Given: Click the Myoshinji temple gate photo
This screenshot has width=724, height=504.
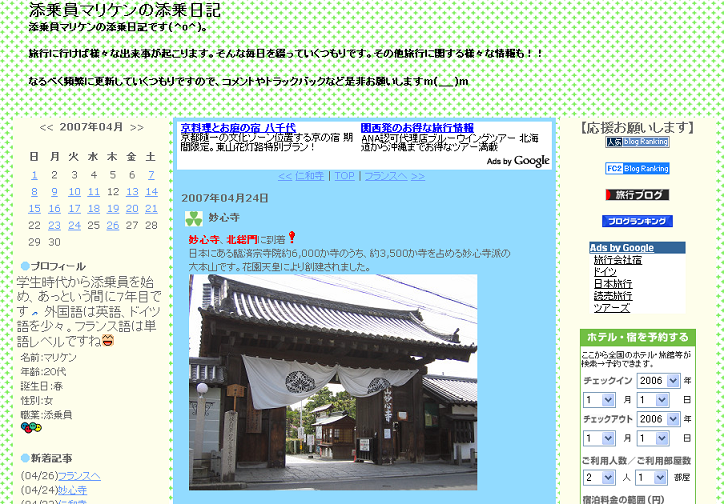Looking at the screenshot, I should [x=333, y=382].
